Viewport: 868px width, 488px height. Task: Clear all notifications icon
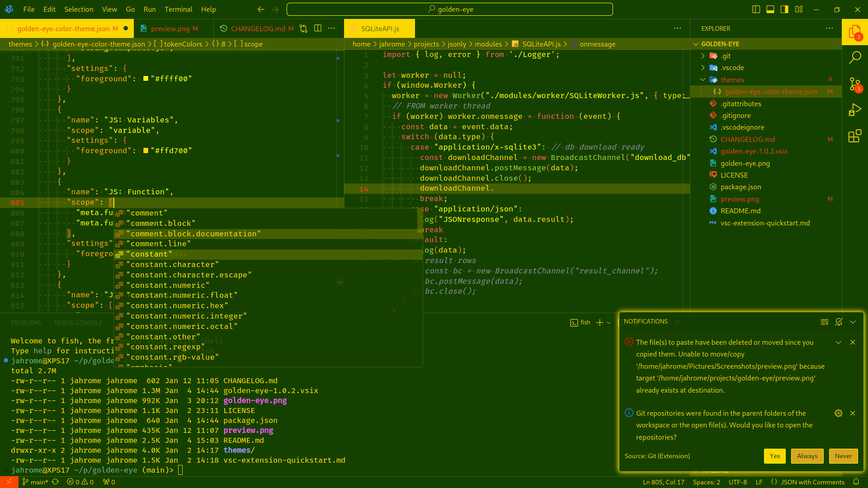pos(825,322)
